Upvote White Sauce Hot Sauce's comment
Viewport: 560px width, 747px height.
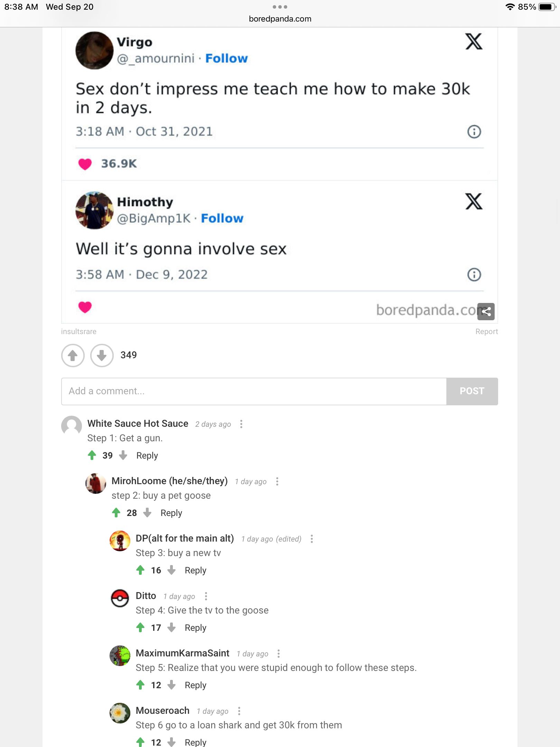coord(92,455)
